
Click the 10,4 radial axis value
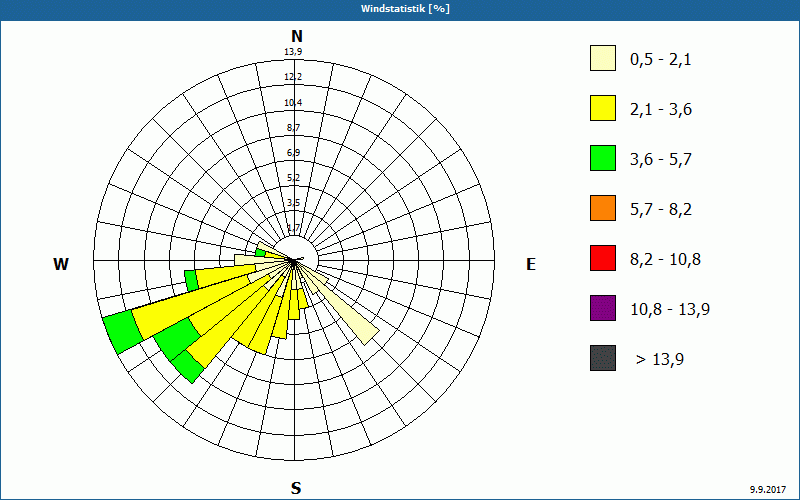pos(293,103)
